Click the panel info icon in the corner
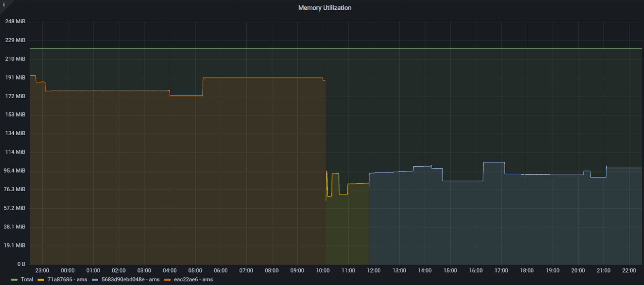644x285 pixels. (4, 4)
